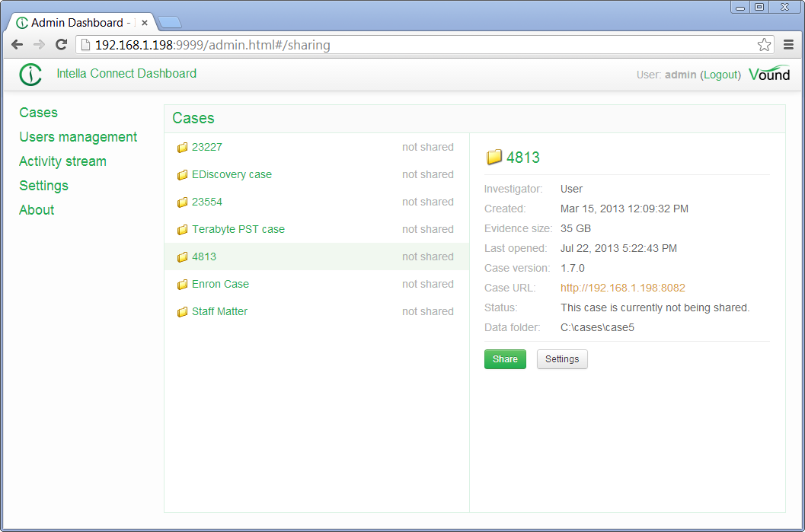
Task: Open Users management in sidebar
Action: click(x=78, y=137)
